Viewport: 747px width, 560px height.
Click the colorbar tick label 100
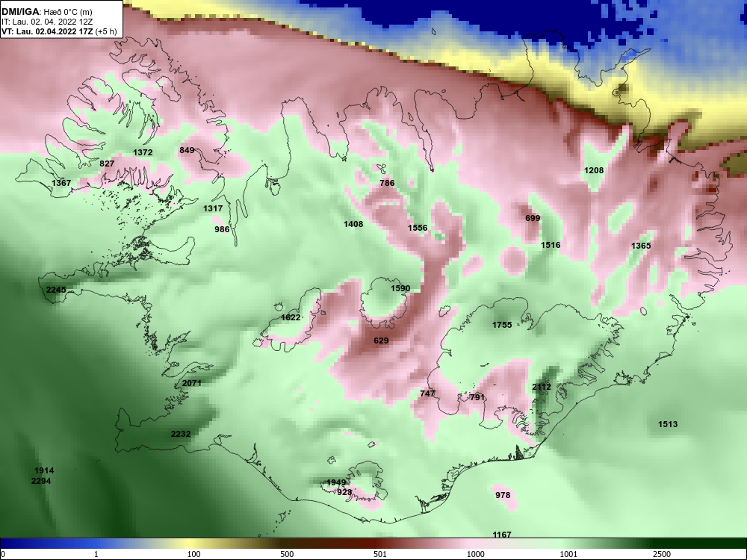[193, 554]
